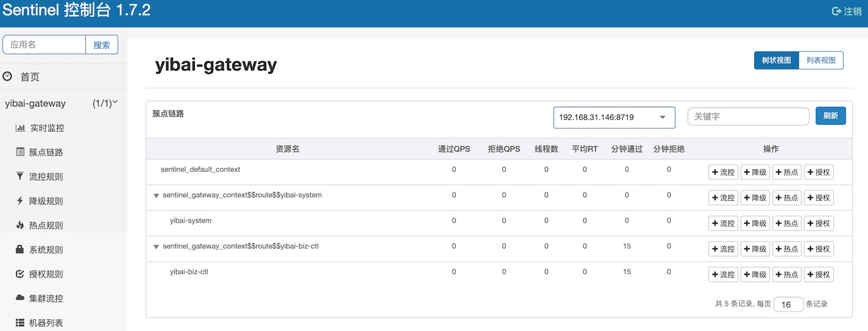Click the 实时监控 bar chart icon
This screenshot has height=331, width=868.
tap(20, 128)
